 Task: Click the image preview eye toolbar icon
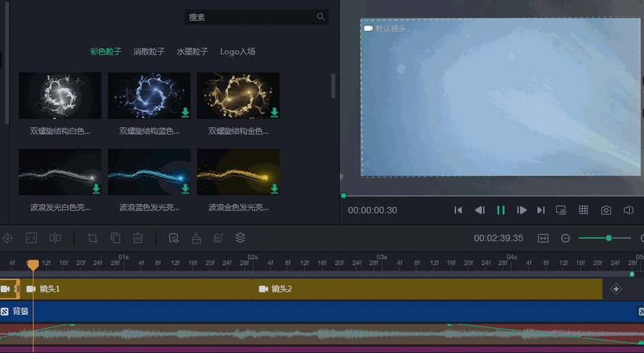coord(174,238)
